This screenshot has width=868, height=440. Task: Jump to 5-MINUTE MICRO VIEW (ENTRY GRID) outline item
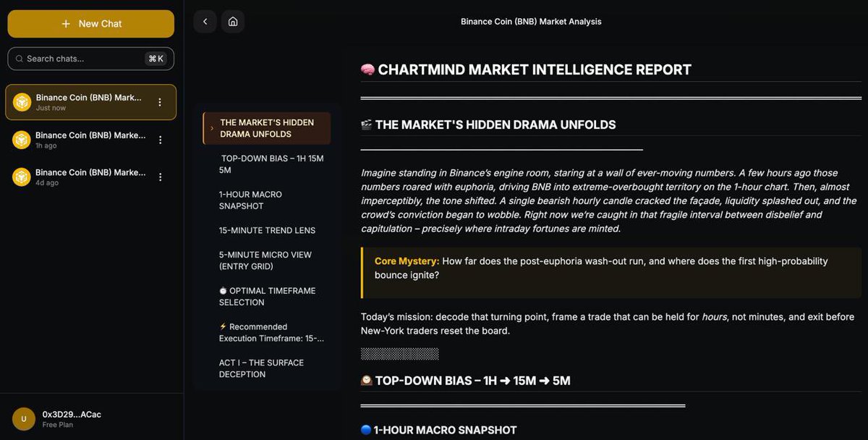click(x=267, y=261)
